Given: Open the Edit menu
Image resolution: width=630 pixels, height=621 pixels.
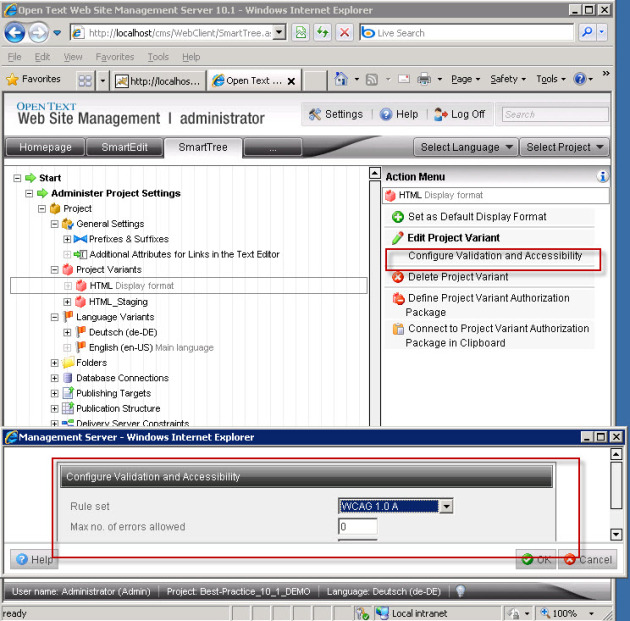Looking at the screenshot, I should [42, 57].
